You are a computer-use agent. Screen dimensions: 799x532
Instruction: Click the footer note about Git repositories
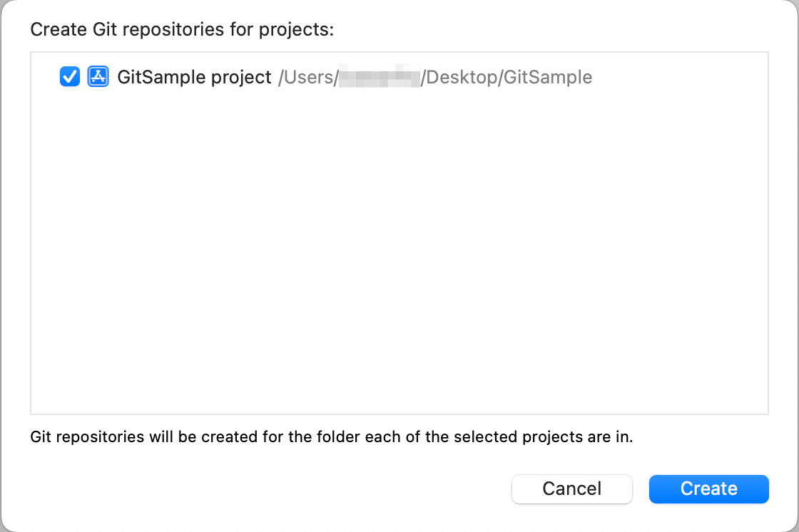(332, 436)
